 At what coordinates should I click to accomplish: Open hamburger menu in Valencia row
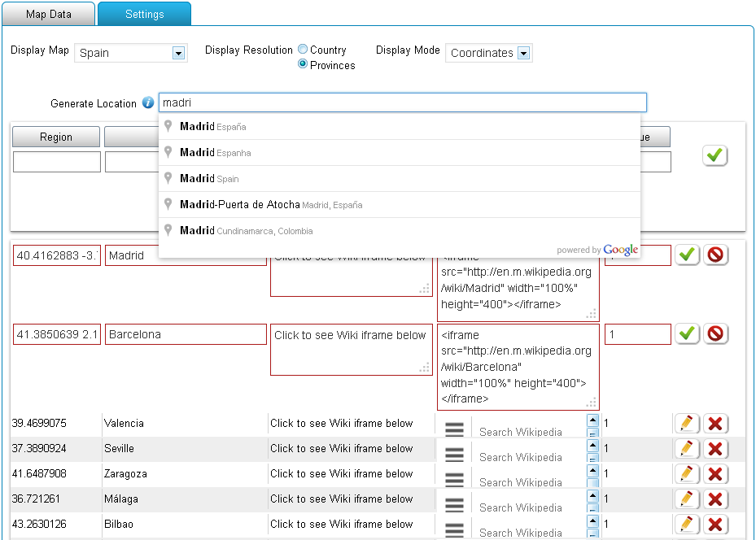pos(454,429)
